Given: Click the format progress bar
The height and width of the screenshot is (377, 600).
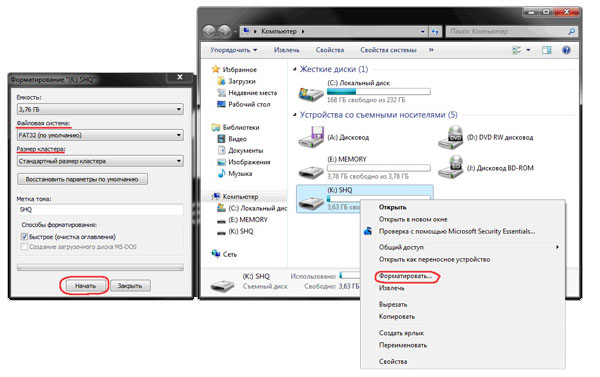Looking at the screenshot, I should pyautogui.click(x=100, y=268).
